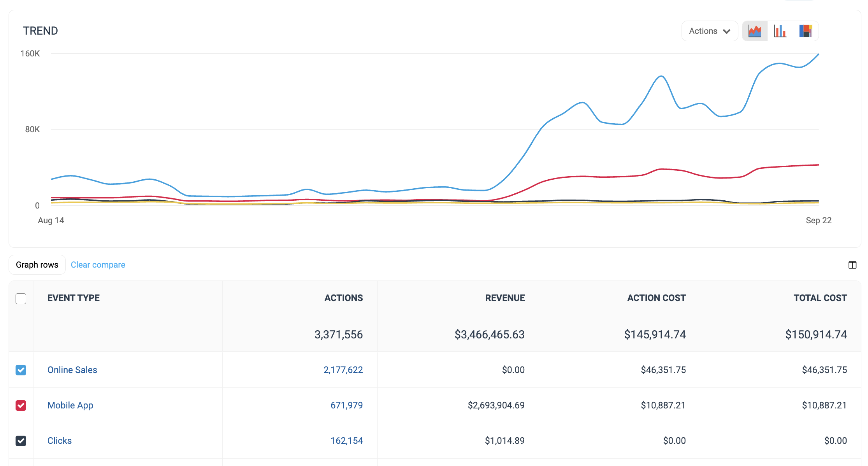Click total cost value $150,914.74

pos(816,335)
